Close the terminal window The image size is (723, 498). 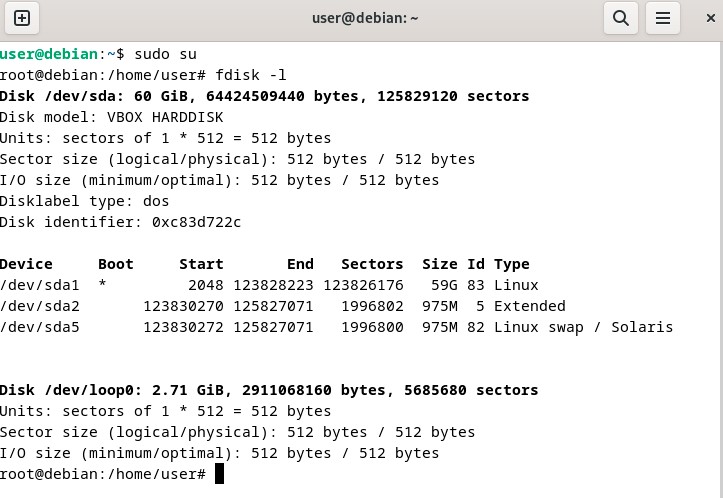pos(711,18)
